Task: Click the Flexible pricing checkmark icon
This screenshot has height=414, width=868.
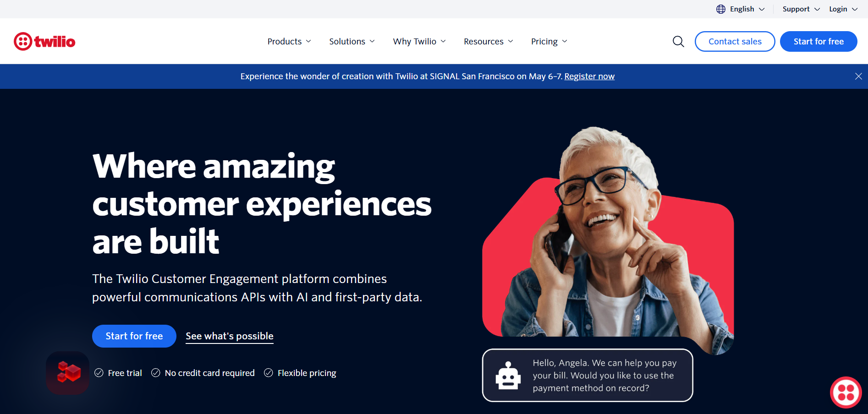Action: pyautogui.click(x=269, y=373)
